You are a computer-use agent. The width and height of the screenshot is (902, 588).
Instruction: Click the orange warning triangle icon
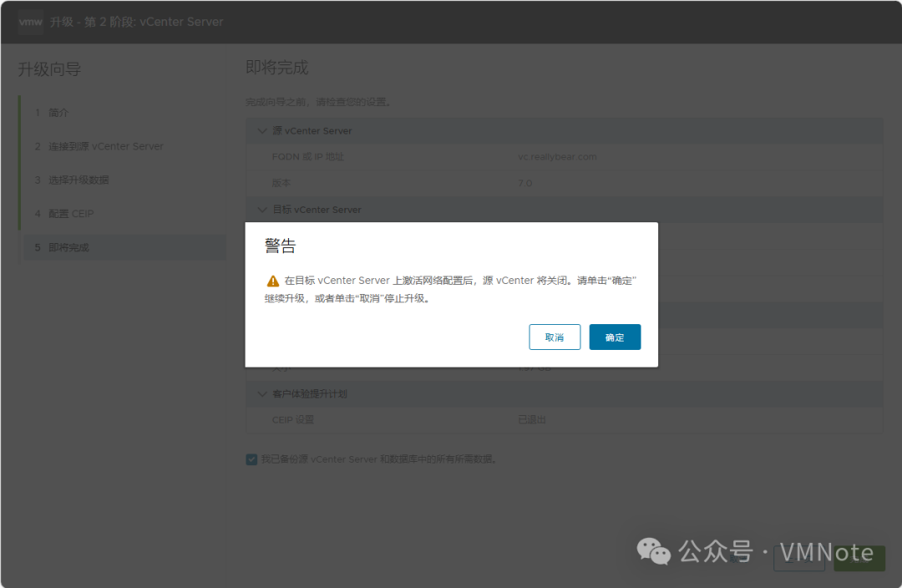click(x=272, y=281)
